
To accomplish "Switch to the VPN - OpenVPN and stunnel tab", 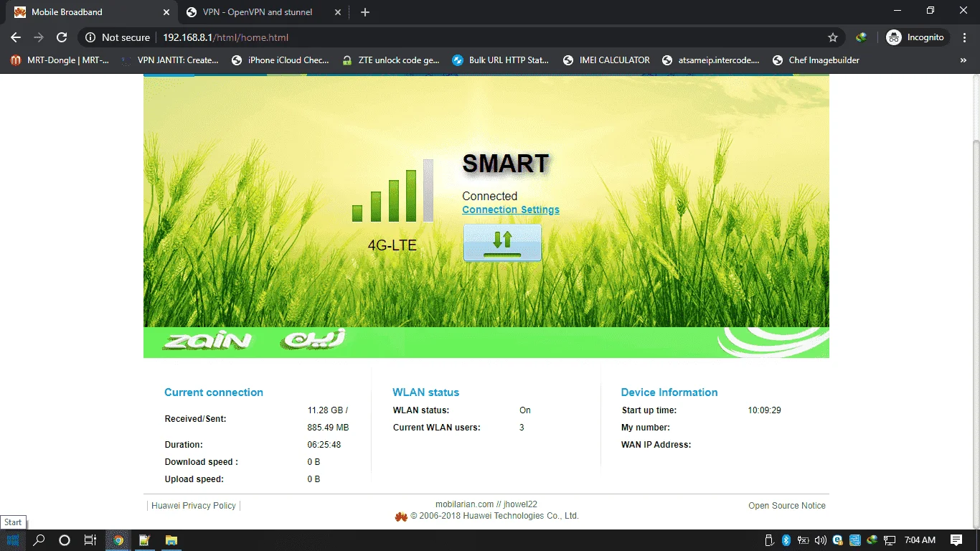I will [x=262, y=12].
